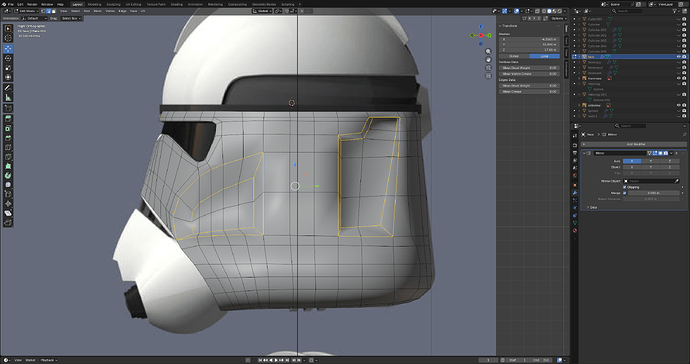Click the viewport pan hand icon
Screen dimensions: 690x364
488,59
